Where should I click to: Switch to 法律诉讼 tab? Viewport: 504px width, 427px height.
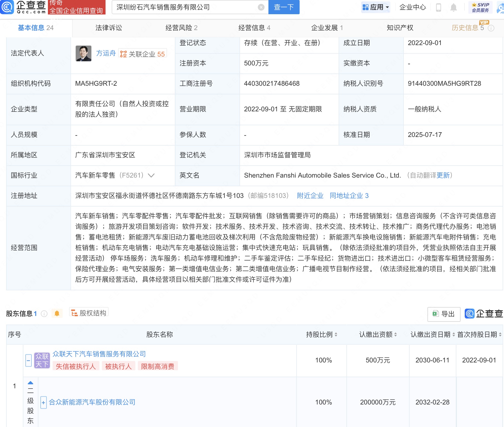[x=109, y=28]
